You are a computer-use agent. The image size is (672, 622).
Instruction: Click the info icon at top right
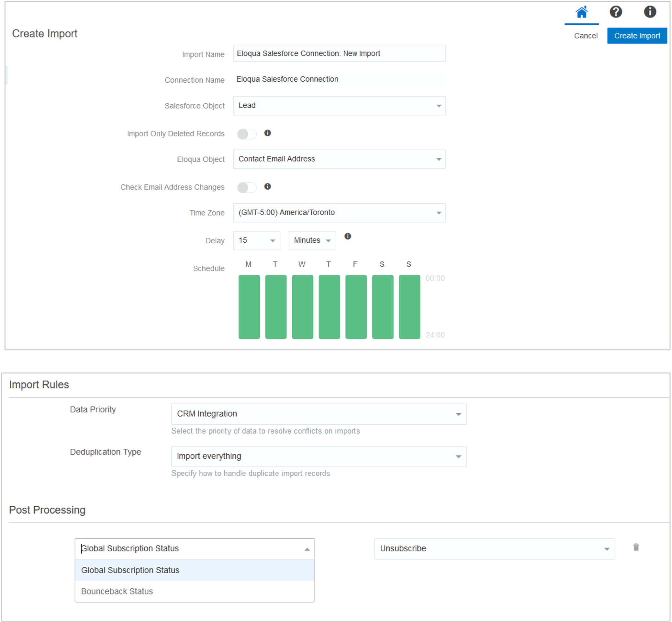650,12
